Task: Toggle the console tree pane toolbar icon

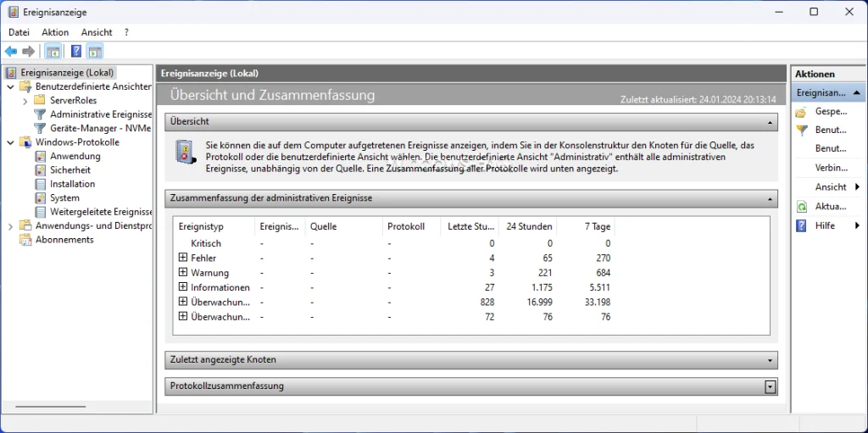Action: coord(53,52)
